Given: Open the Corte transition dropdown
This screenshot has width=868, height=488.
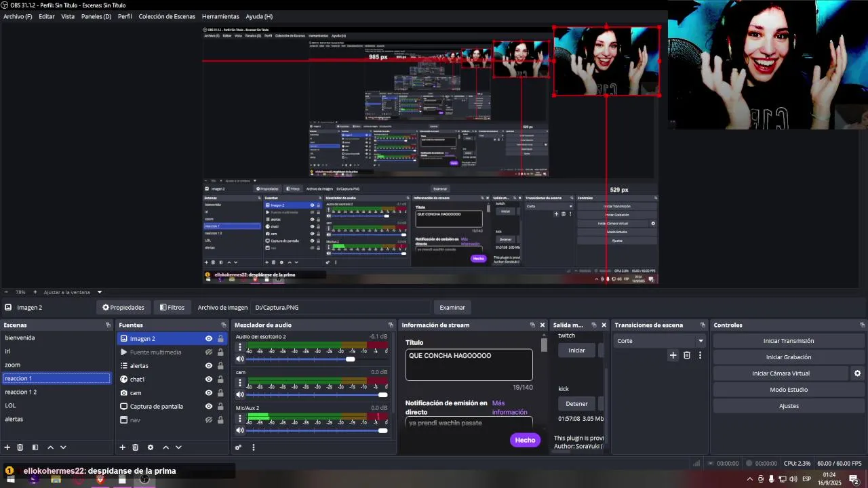Looking at the screenshot, I should coord(660,341).
